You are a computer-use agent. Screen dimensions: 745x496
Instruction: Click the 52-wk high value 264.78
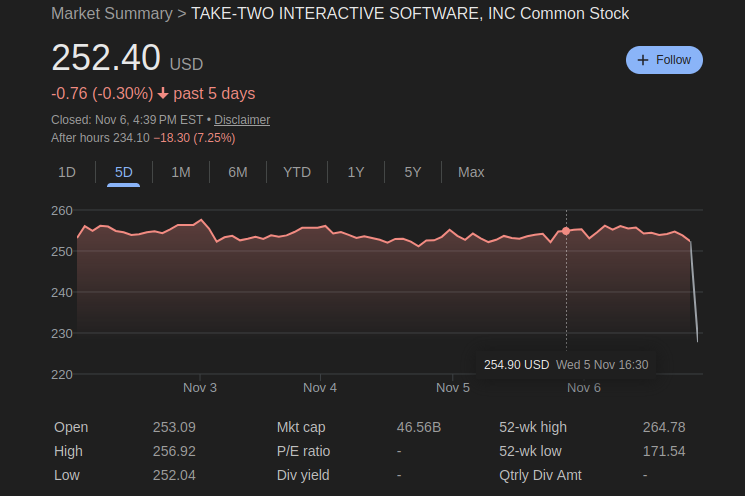pyautogui.click(x=664, y=427)
